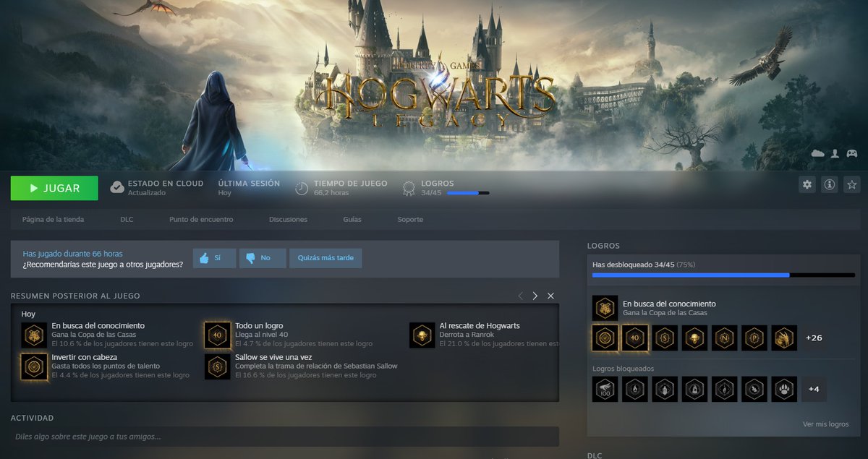Click the N achievement icon in Logros panel

pos(724,338)
